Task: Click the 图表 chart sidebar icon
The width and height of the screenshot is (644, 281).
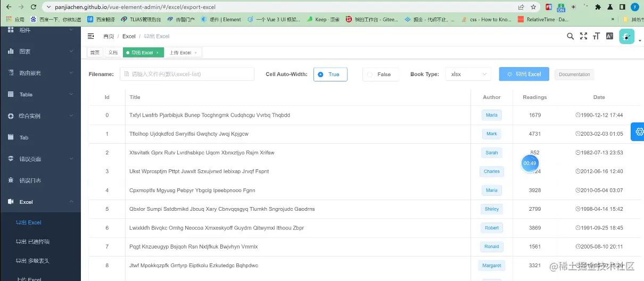Action: 11,52
